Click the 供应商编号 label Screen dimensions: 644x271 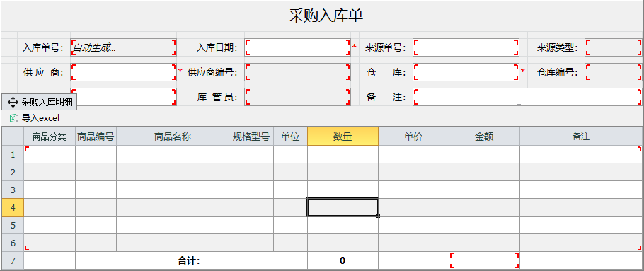pos(213,73)
